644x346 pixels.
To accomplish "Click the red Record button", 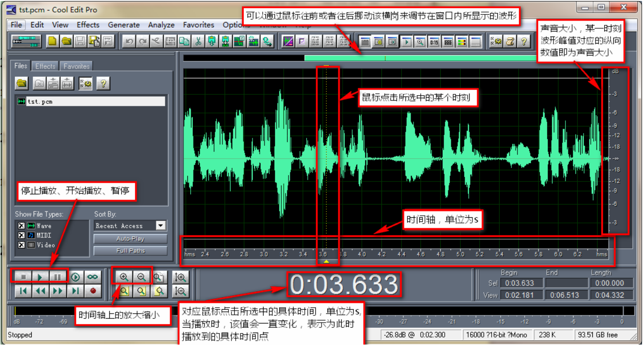I will point(92,291).
